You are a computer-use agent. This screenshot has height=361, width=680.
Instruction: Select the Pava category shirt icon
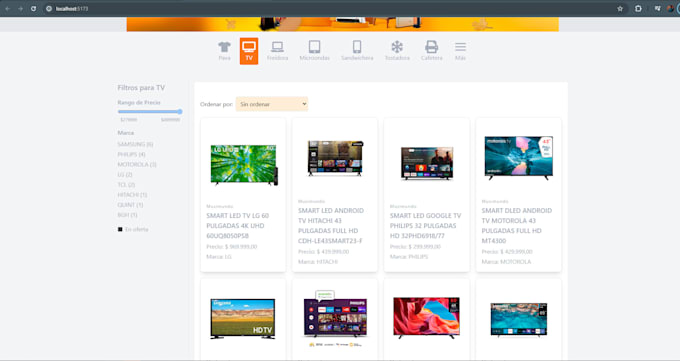point(224,47)
